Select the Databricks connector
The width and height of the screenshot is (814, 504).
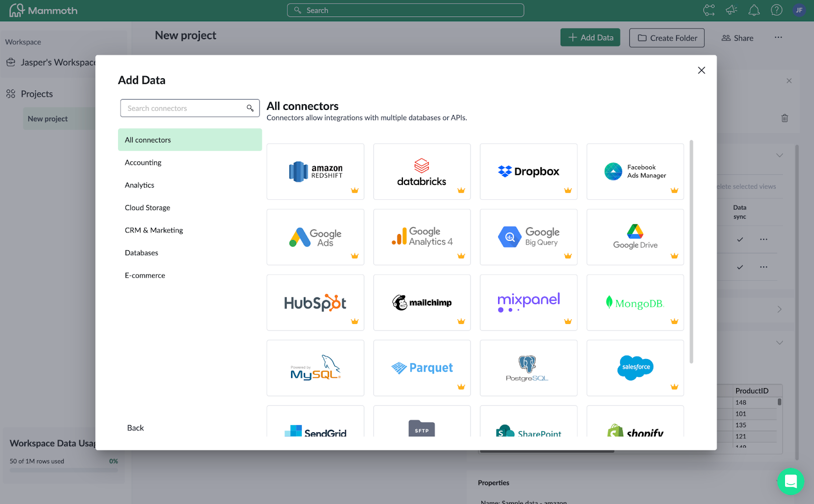422,171
